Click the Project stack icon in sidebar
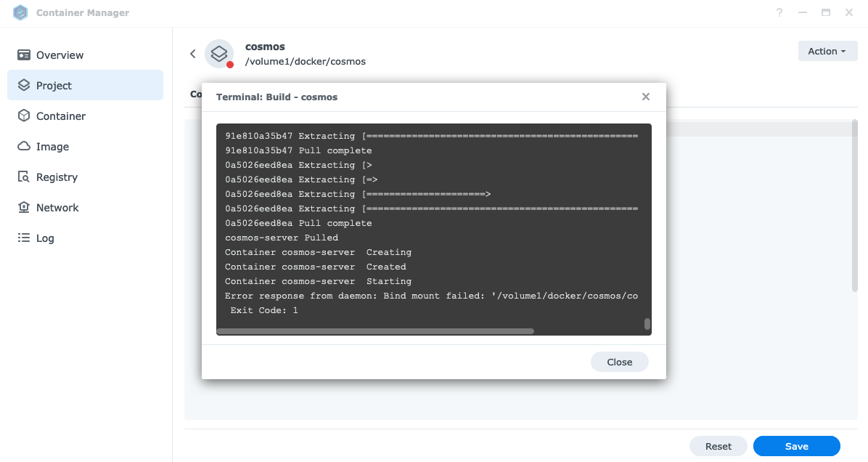 (24, 86)
